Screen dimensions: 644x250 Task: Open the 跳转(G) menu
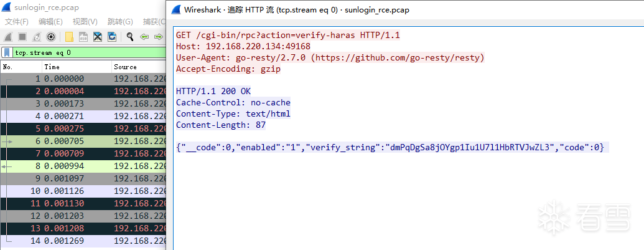[x=120, y=22]
